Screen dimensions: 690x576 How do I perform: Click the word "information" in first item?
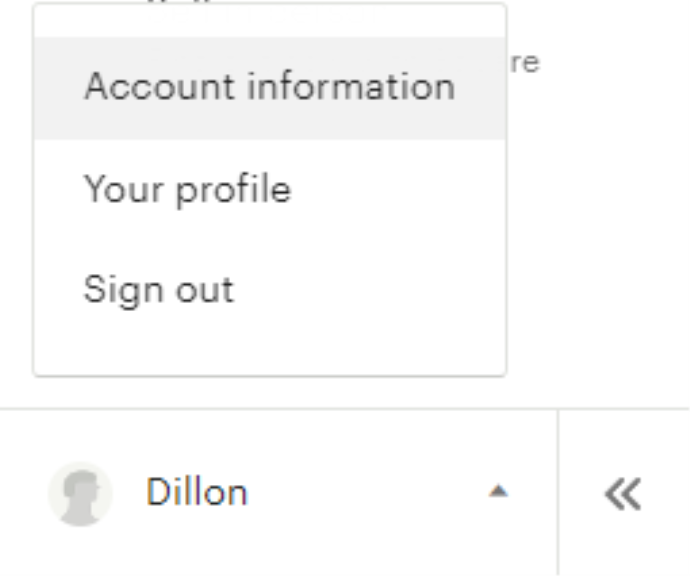351,86
